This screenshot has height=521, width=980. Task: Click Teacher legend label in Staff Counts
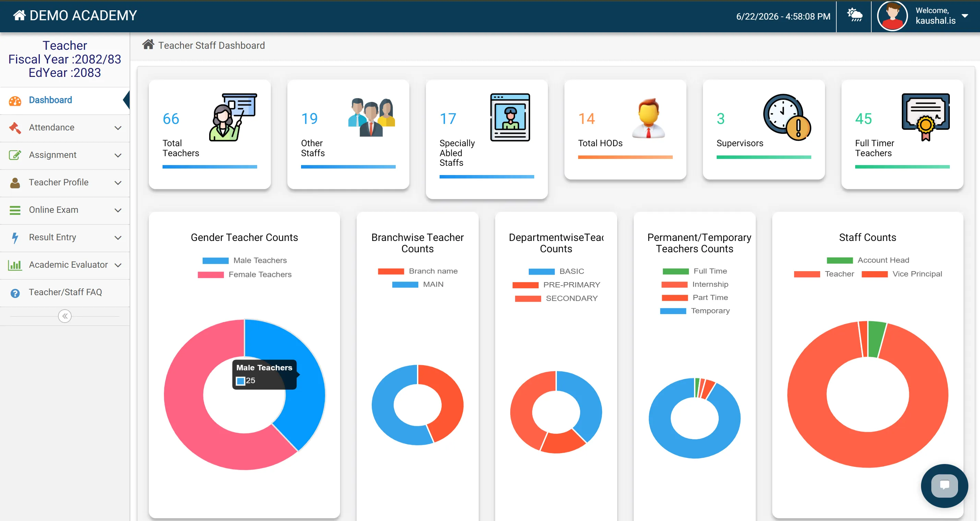coord(839,274)
